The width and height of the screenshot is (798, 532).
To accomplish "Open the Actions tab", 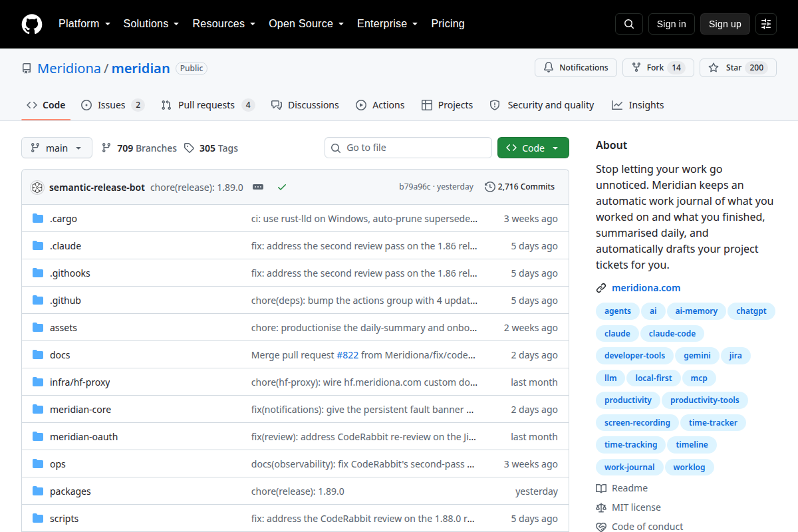I will pos(380,105).
